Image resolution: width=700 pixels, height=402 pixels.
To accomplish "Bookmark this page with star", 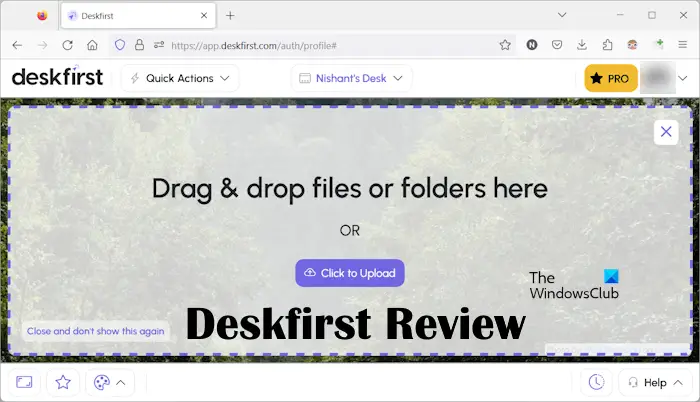I will pos(505,45).
